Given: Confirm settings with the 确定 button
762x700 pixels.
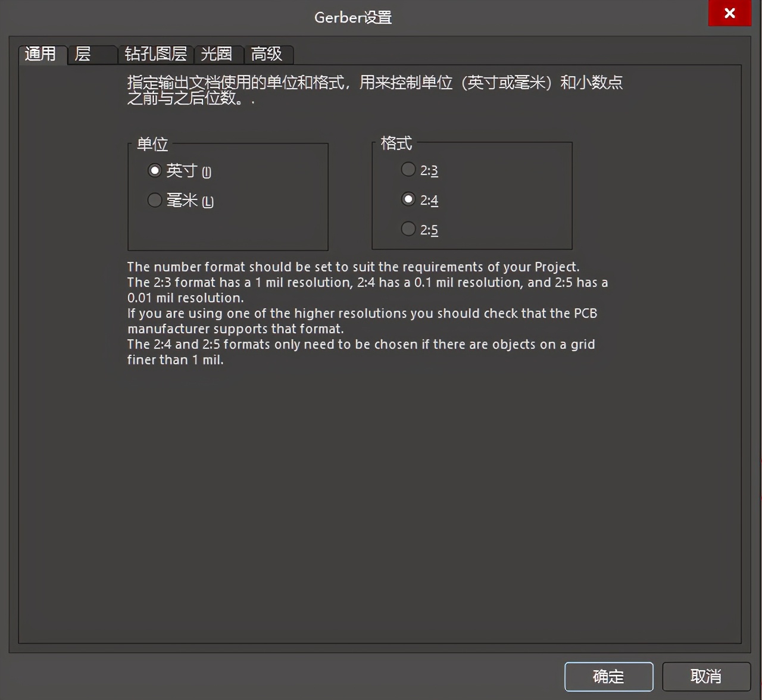Looking at the screenshot, I should click(x=608, y=677).
